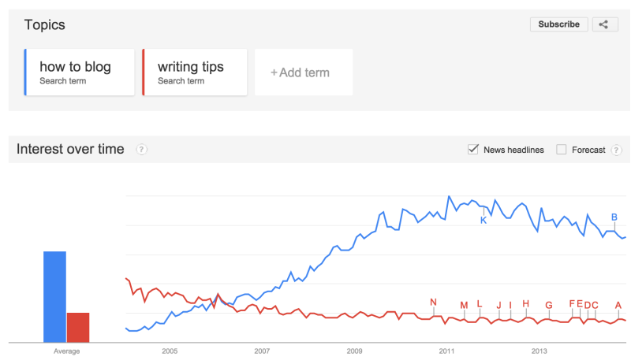The image size is (631, 364).
Task: Enable the Forecast checkbox
Action: click(561, 150)
